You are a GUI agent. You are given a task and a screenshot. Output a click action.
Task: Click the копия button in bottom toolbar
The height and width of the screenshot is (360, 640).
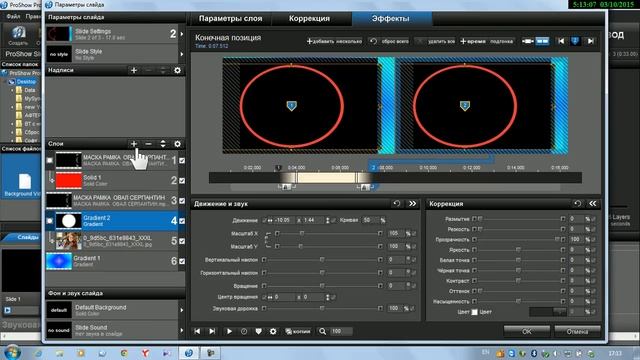(298, 331)
